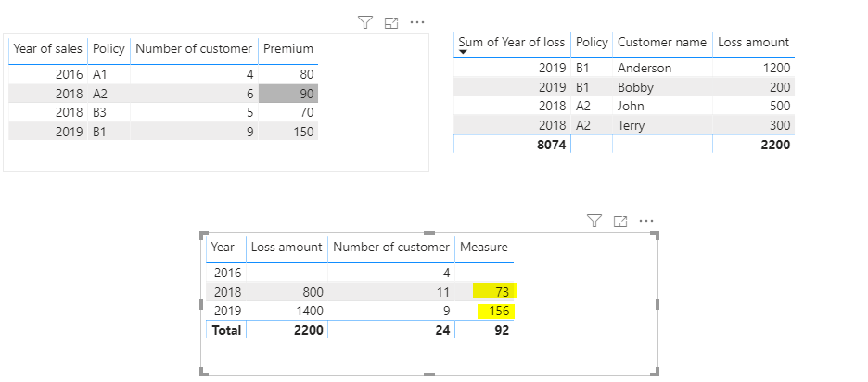The height and width of the screenshot is (382, 868).
Task: Click the Customer name column header
Action: pos(662,42)
